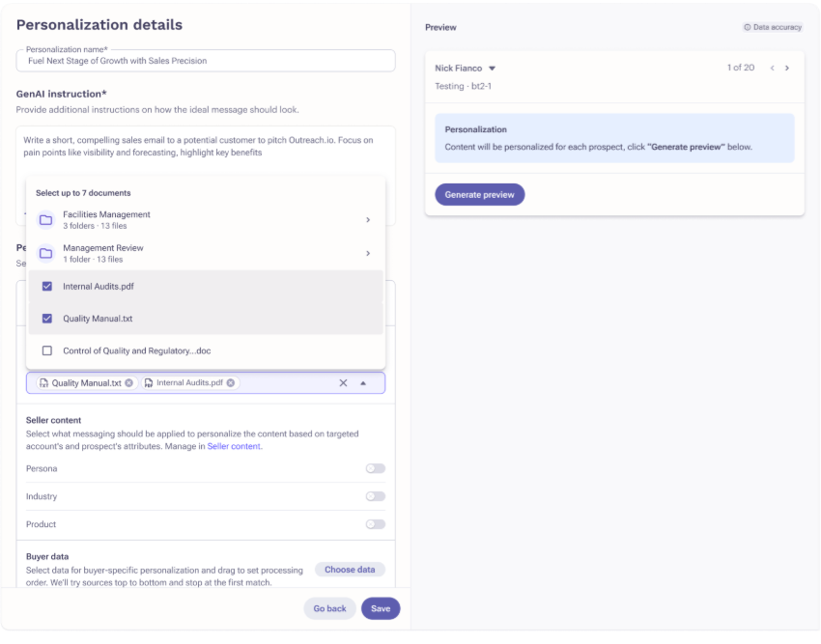821x644 pixels.
Task: Go to the previous prospect with the left arrow
Action: point(772,68)
